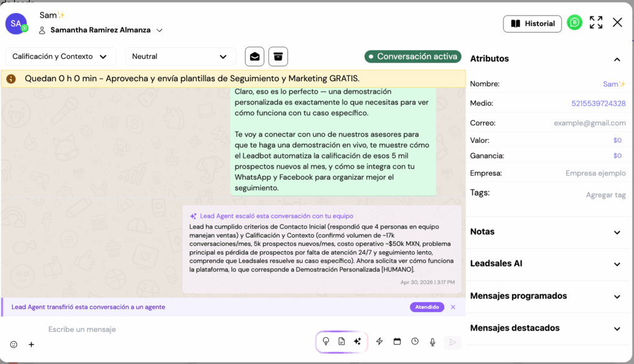
Task: Click the phone number 5215539724328
Action: point(599,103)
